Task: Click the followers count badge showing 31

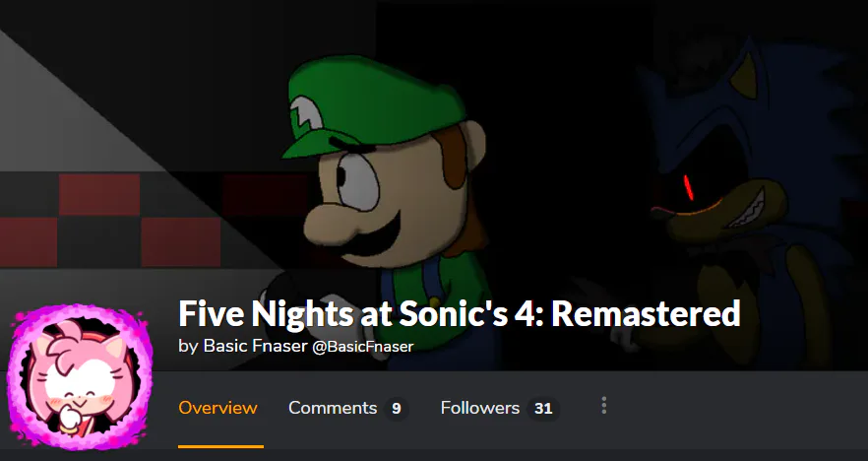Action: click(543, 409)
